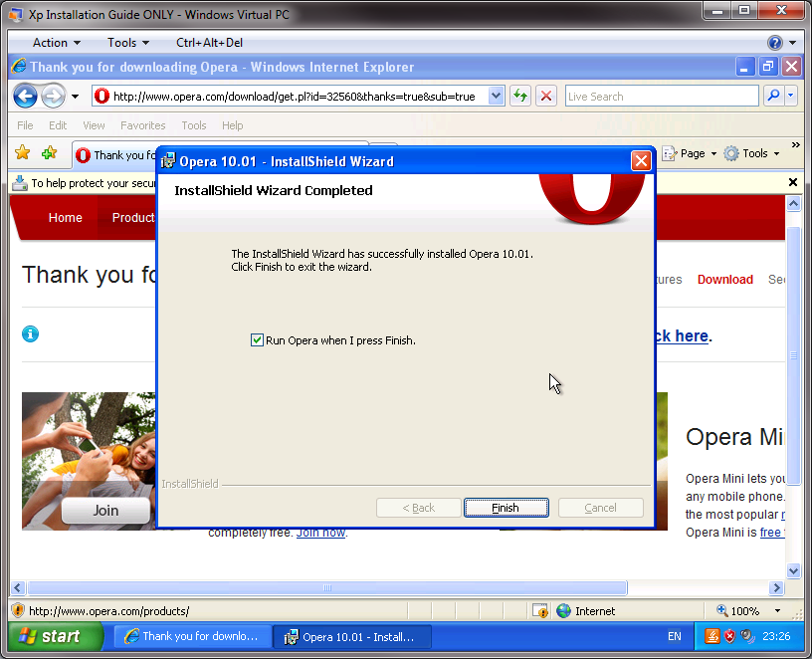Select the 'Thank you fo...' browser tab
Screen dimensions: 812x659
(x=113, y=155)
